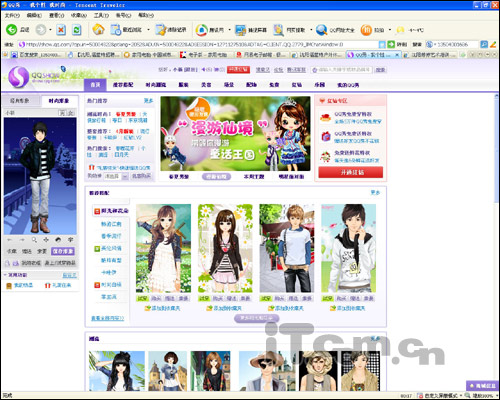Click the screen capture monitor icon
Screen dimensions: 500x400
[x=240, y=30]
